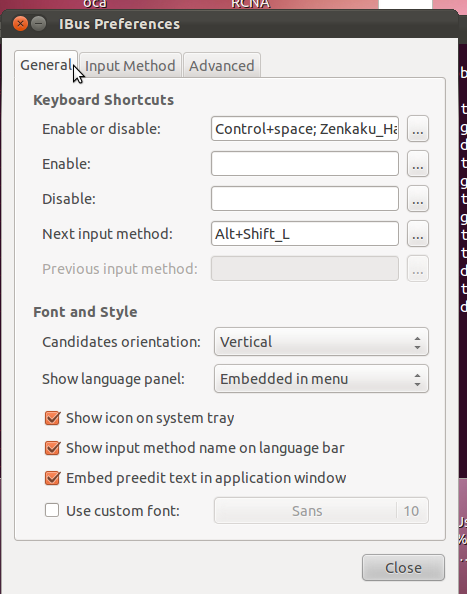Click the Enable shortcut text field
467x594 pixels.
[305, 164]
